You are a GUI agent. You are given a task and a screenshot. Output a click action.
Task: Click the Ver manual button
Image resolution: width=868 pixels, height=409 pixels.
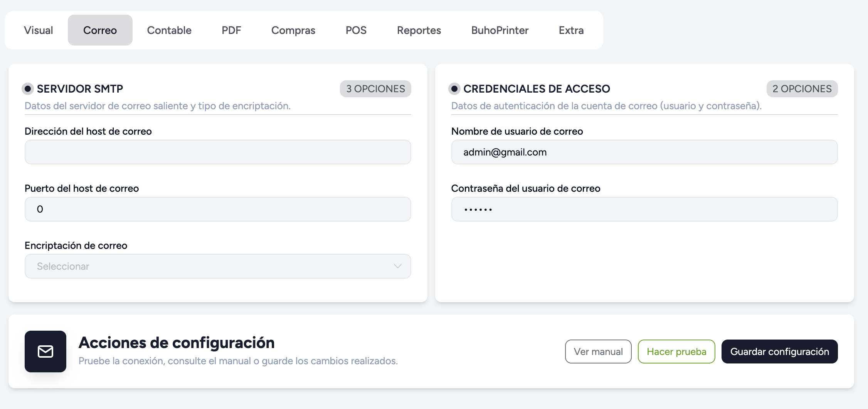pyautogui.click(x=598, y=352)
